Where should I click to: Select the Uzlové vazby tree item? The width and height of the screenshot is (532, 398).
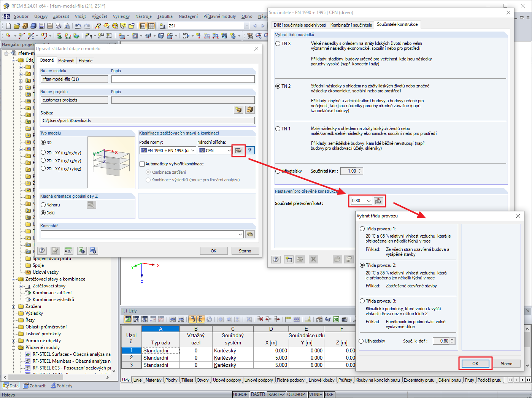[x=46, y=272]
